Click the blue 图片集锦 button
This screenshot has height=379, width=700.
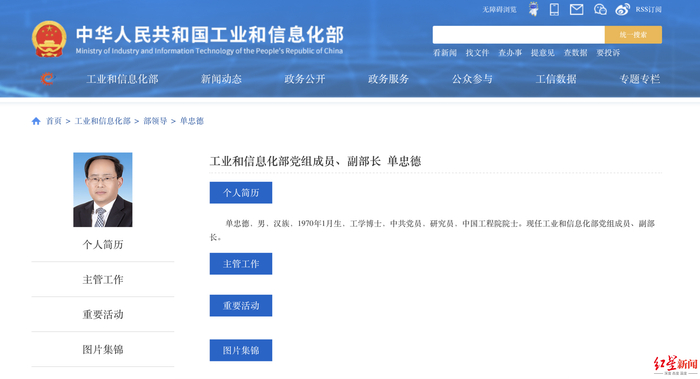[x=241, y=350]
